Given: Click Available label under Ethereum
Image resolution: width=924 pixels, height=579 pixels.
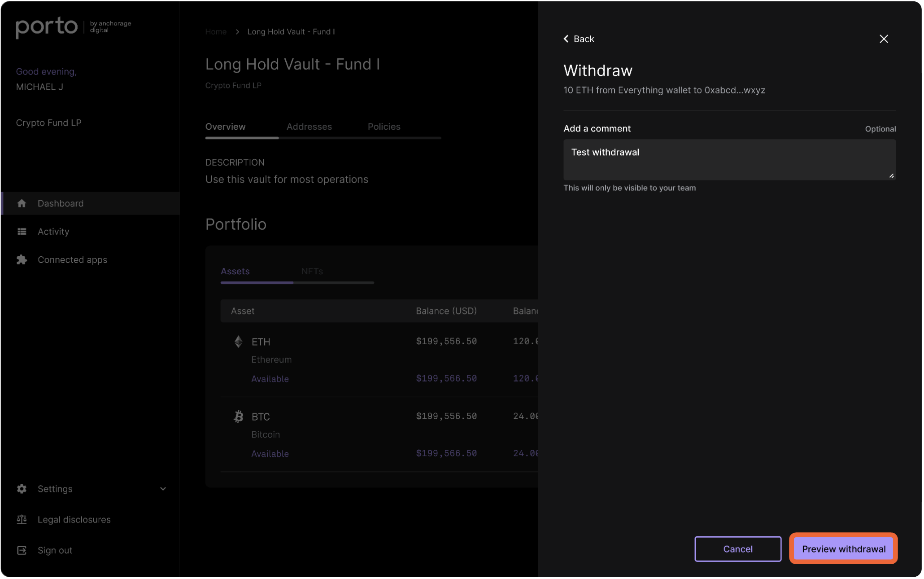Looking at the screenshot, I should pyautogui.click(x=270, y=379).
